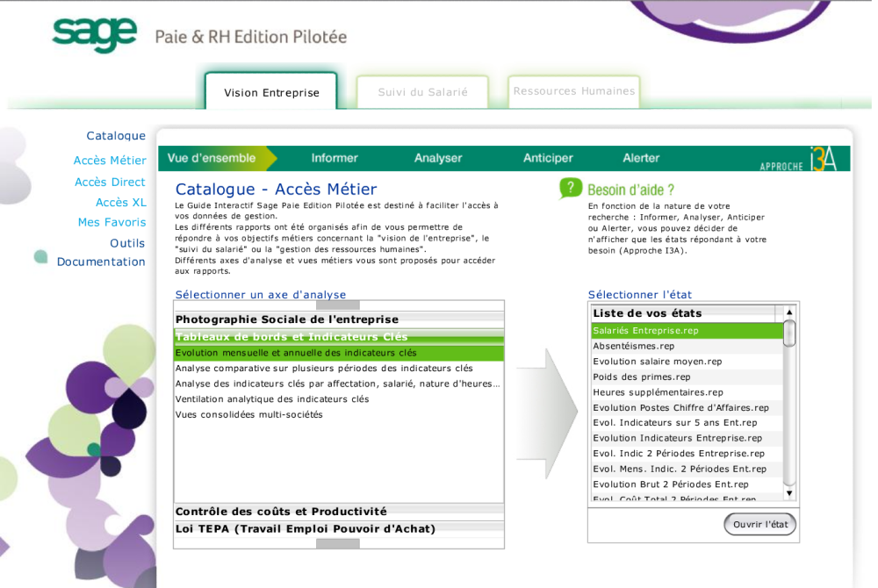Switch to the Ressources Humaines tab
This screenshot has height=588, width=878.
point(574,91)
